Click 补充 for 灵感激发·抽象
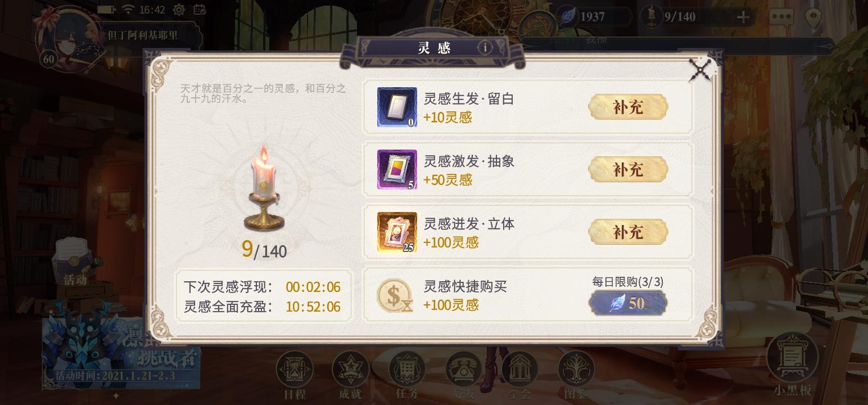This screenshot has width=868, height=405. [628, 169]
